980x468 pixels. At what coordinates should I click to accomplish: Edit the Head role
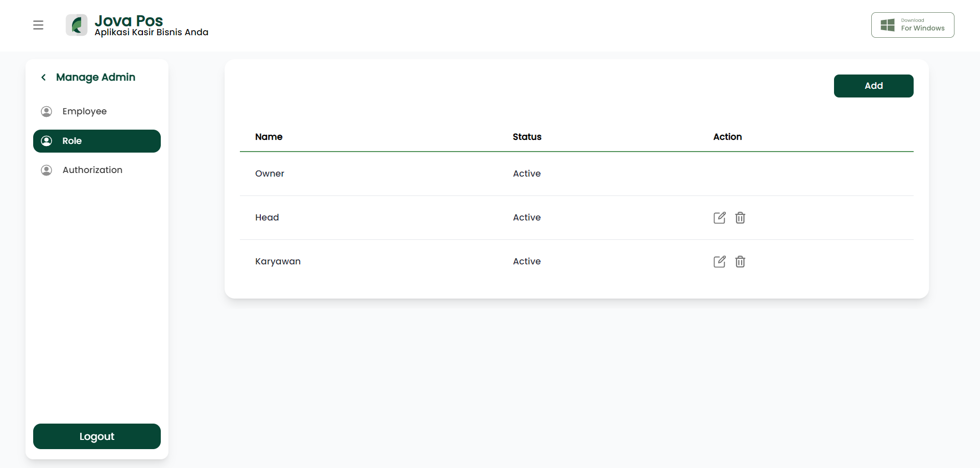pos(719,218)
